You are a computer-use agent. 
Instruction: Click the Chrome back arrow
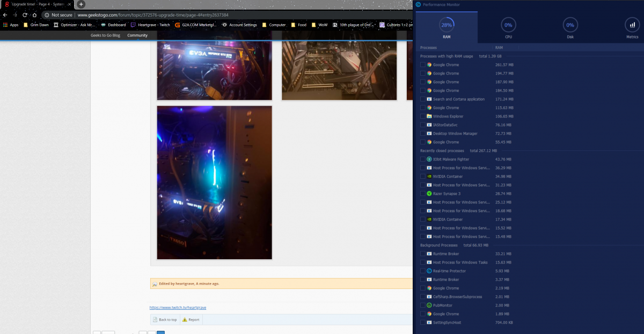point(5,15)
